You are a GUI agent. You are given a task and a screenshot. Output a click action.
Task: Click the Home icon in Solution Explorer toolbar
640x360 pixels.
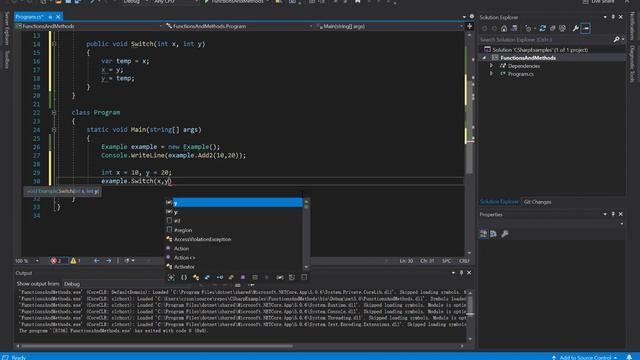[504, 29]
